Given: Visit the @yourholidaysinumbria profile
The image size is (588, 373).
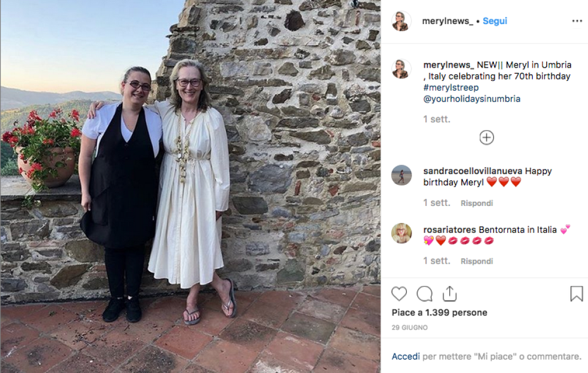Looking at the screenshot, I should click(472, 99).
